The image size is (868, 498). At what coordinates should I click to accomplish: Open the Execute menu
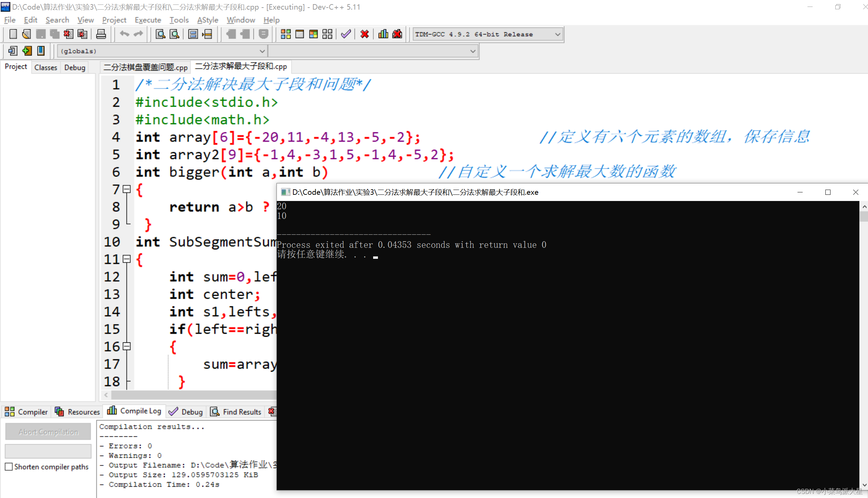pos(148,20)
